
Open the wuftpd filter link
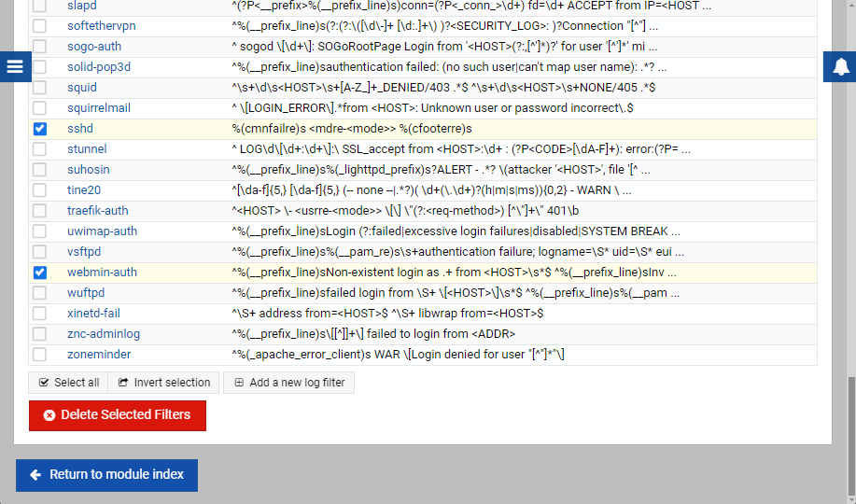86,293
